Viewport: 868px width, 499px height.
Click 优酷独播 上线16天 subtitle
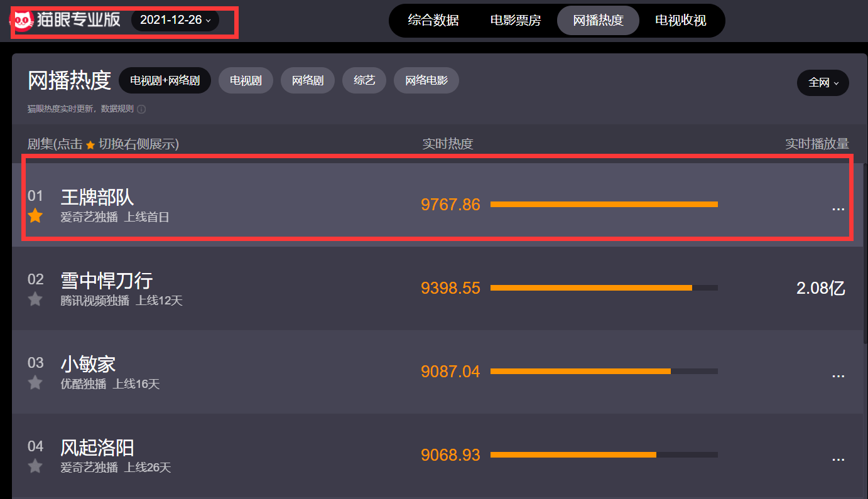tap(110, 384)
